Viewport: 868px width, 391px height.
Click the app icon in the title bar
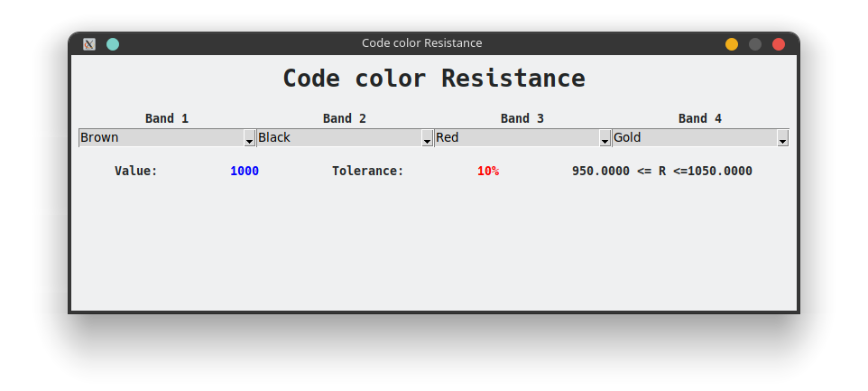pos(89,44)
